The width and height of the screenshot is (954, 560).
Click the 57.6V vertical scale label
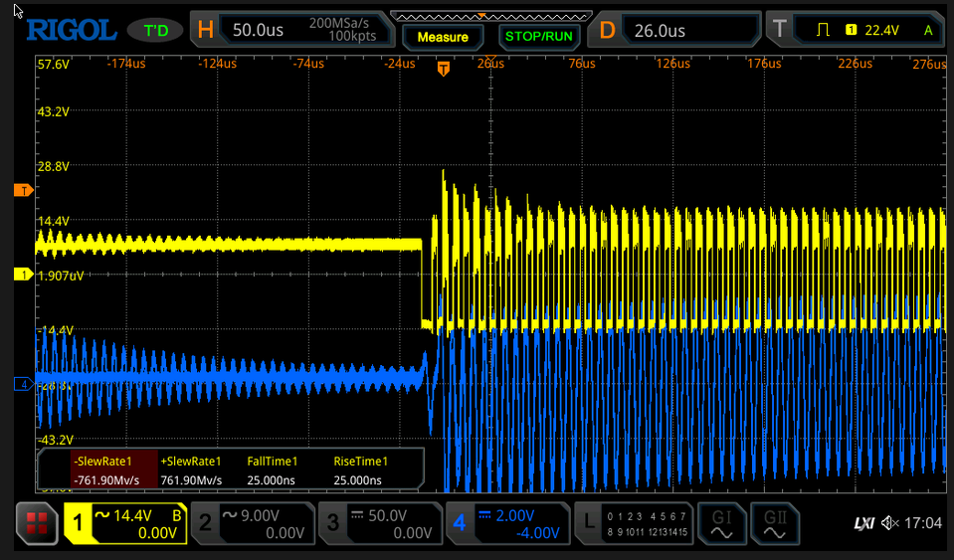tap(54, 64)
